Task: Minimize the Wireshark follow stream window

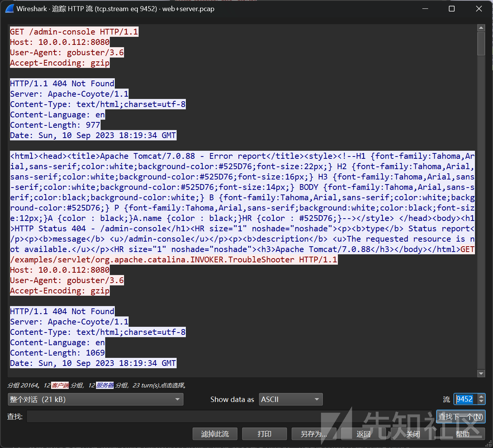Action: click(425, 8)
